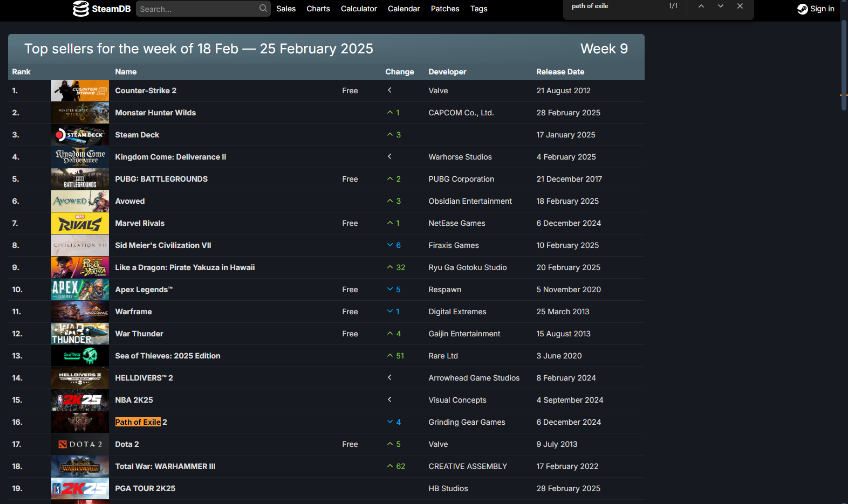Open PGA TOUR 2K25 thumbnail
The width and height of the screenshot is (848, 504).
pyautogui.click(x=80, y=488)
